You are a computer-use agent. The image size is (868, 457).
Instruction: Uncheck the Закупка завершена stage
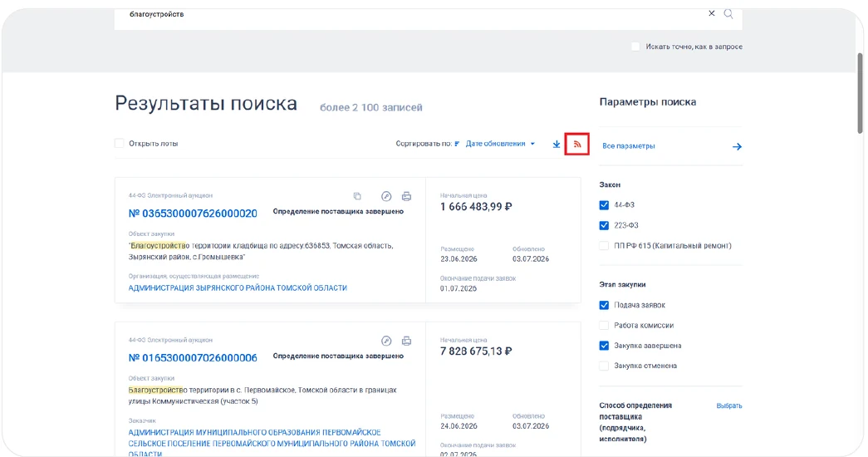point(604,346)
